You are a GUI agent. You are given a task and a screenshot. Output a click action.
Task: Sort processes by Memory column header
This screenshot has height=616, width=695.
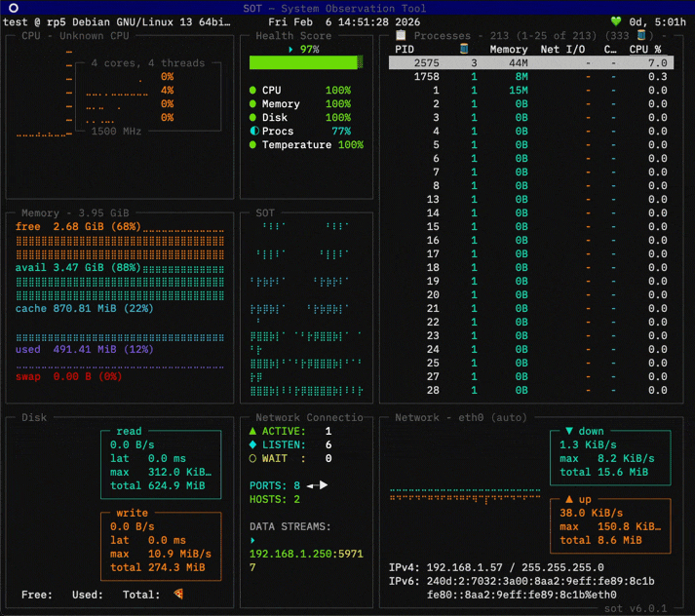[509, 49]
